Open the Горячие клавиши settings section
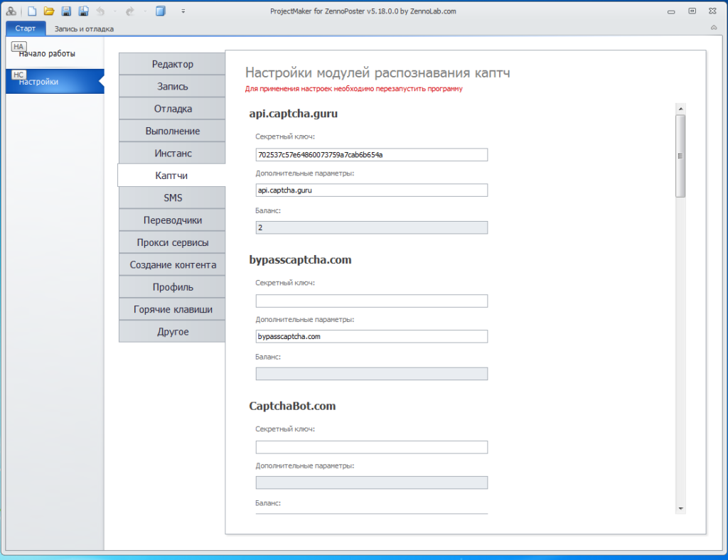728x560 pixels. (x=172, y=310)
